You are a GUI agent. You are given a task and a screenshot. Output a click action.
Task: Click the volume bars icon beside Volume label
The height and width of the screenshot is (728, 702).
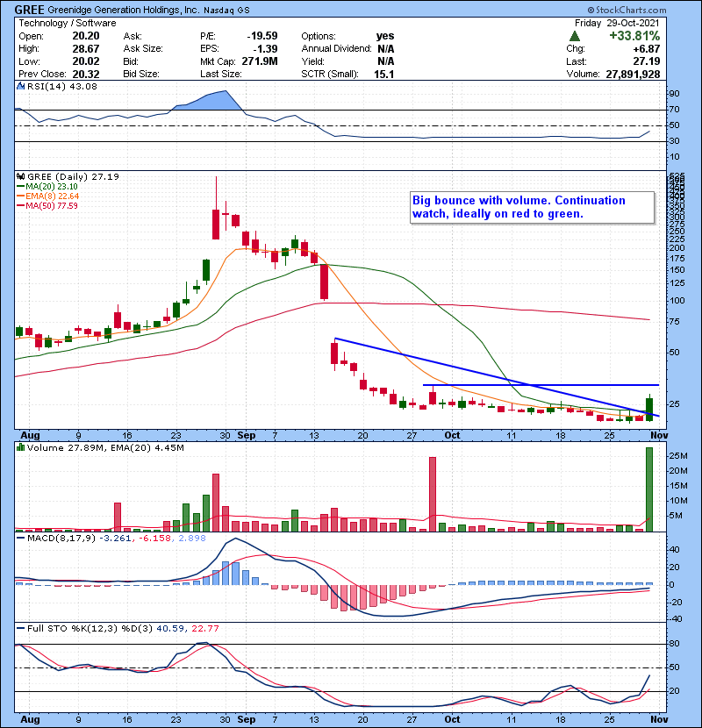click(x=20, y=447)
